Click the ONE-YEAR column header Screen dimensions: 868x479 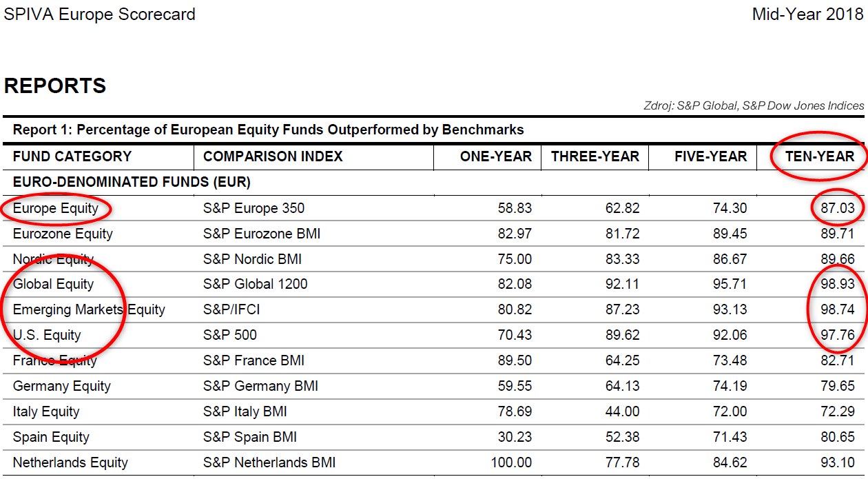[496, 156]
